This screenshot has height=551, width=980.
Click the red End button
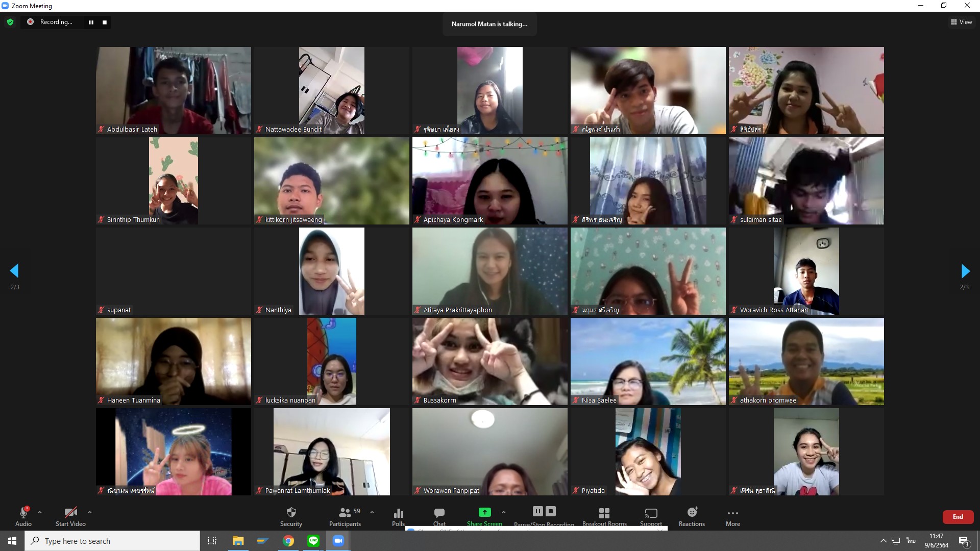958,517
